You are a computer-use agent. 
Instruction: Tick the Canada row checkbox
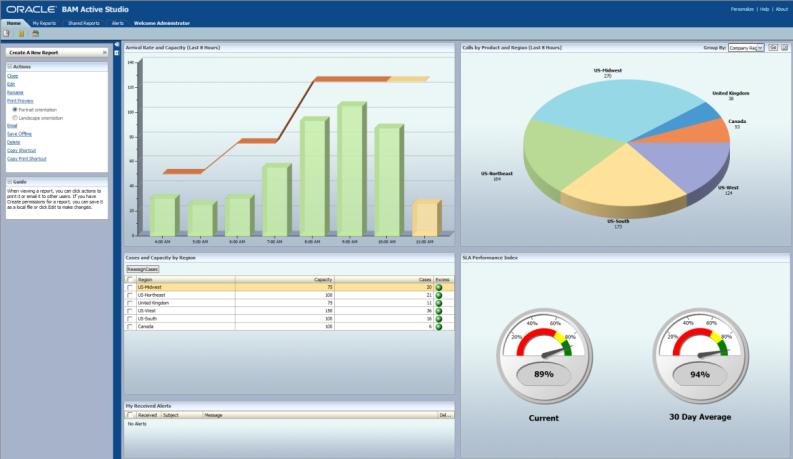point(130,327)
